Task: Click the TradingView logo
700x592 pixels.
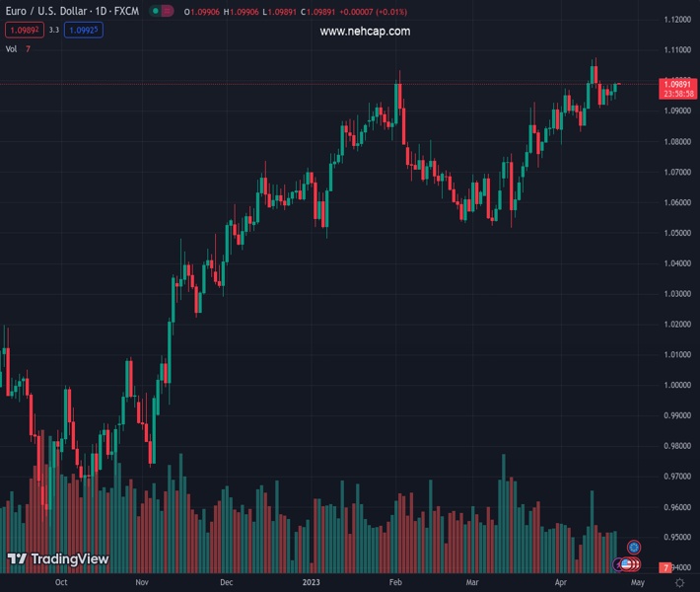Action: coord(57,559)
